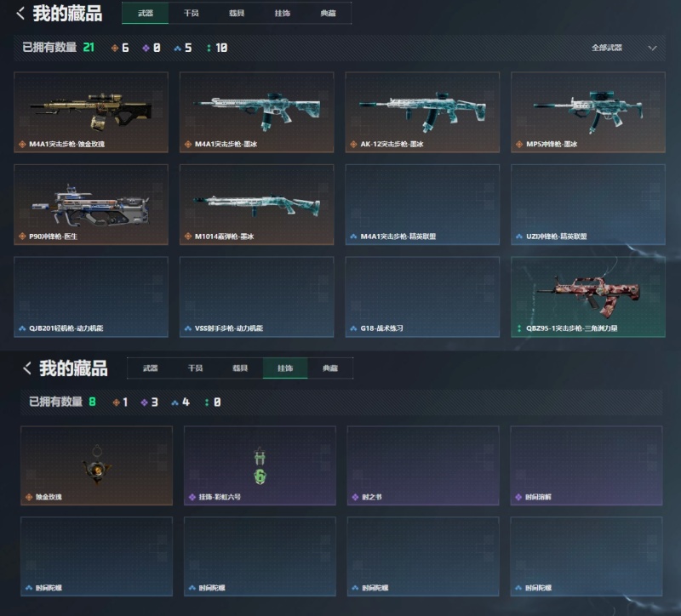Open the M4A1突击步枪-墨冰 weapon card

pyautogui.click(x=257, y=112)
